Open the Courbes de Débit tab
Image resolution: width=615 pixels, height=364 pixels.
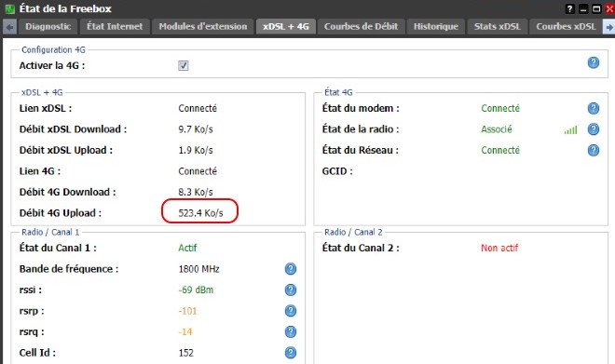coord(361,27)
